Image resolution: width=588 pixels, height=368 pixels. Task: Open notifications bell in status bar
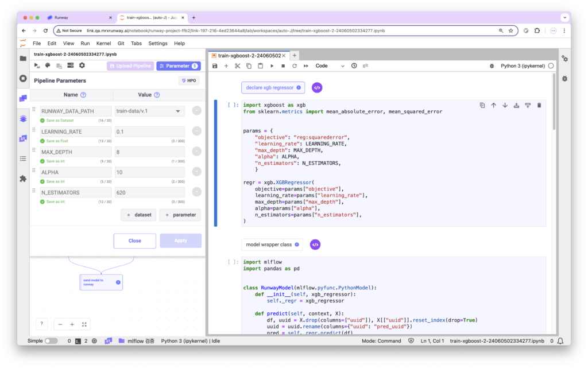[x=560, y=341]
